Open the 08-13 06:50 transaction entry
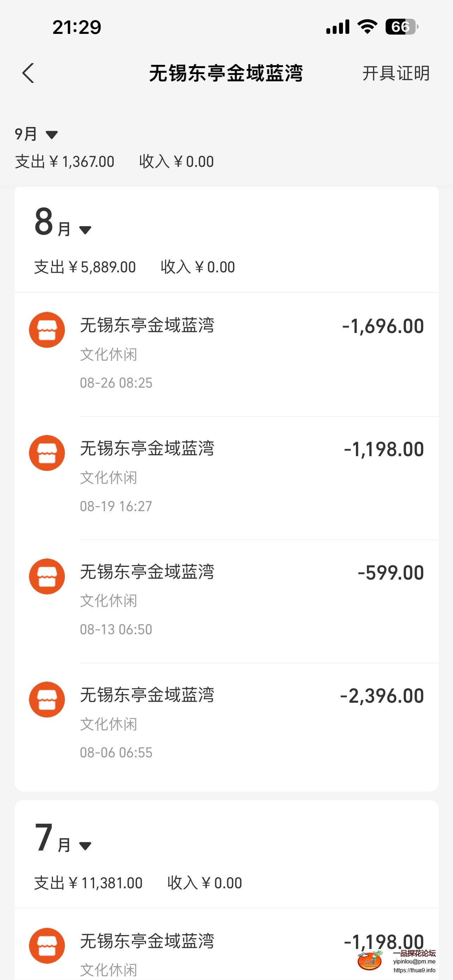This screenshot has height=980, width=453. coord(226,601)
